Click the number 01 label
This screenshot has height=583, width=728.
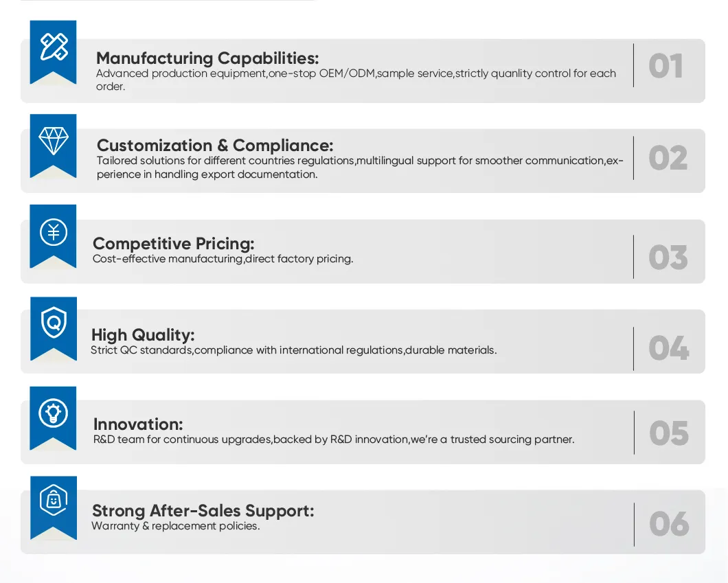pos(666,67)
